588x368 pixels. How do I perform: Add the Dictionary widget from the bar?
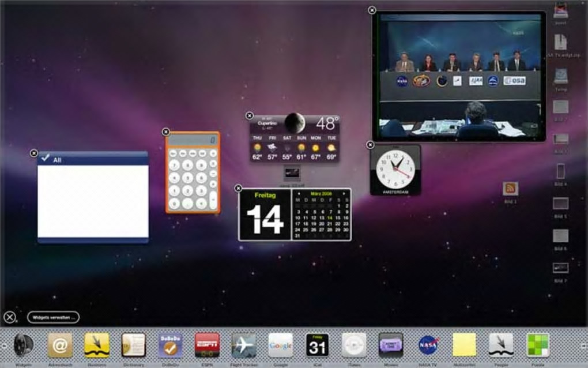[x=134, y=345]
